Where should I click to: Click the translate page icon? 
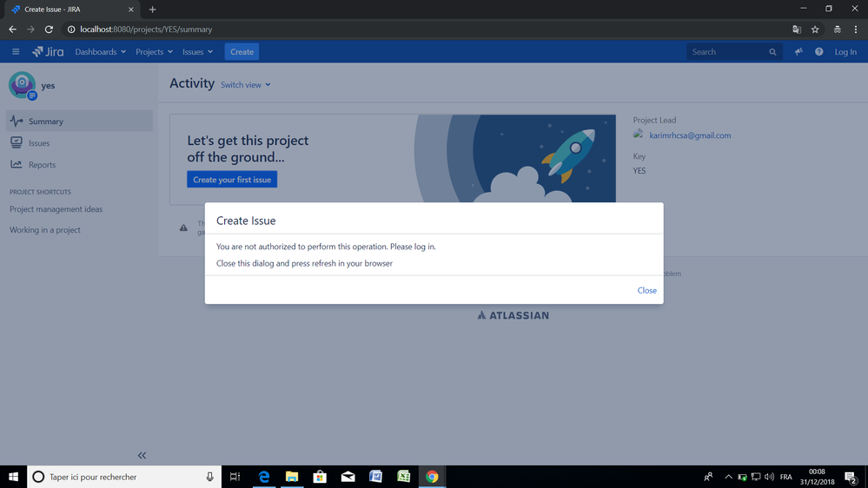tap(797, 30)
